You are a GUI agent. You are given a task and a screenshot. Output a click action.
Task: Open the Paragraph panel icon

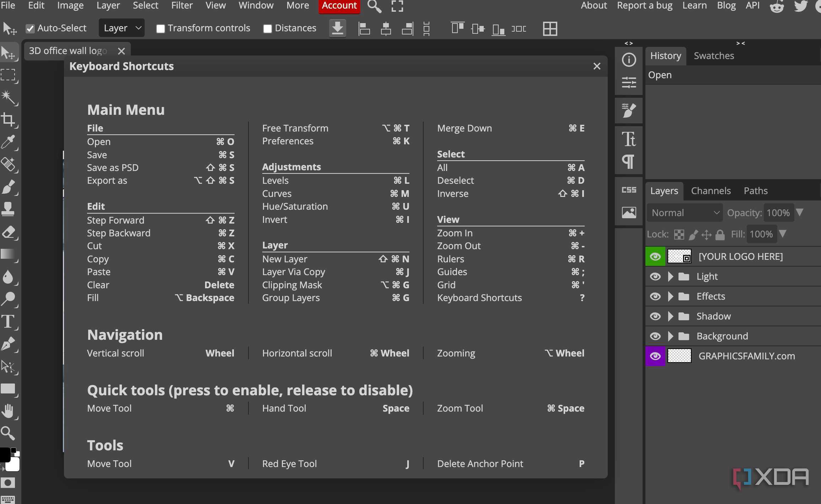point(629,161)
